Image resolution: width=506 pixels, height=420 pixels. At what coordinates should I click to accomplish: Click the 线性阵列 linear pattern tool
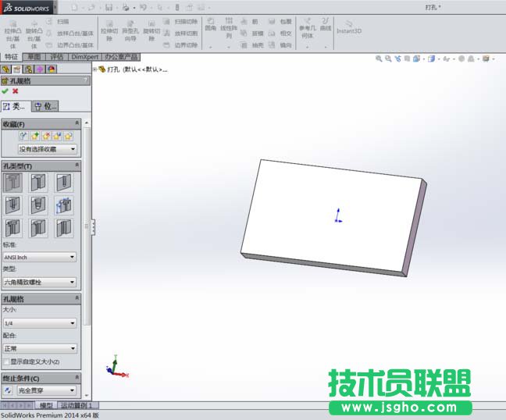click(229, 27)
